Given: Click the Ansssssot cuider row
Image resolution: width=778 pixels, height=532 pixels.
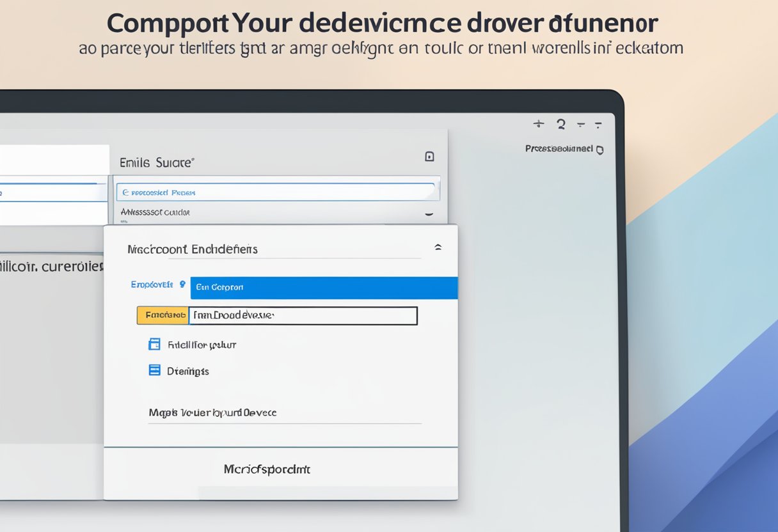Looking at the screenshot, I should click(x=155, y=212).
